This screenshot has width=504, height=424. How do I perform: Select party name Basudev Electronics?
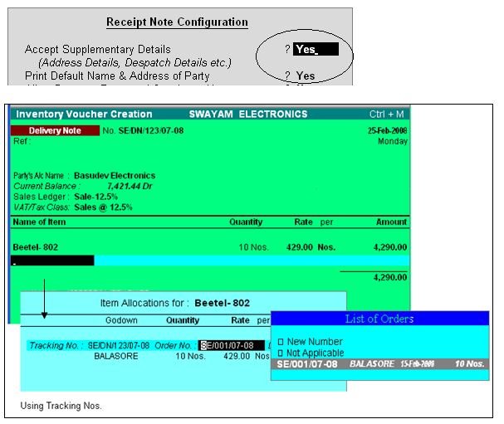pos(115,175)
